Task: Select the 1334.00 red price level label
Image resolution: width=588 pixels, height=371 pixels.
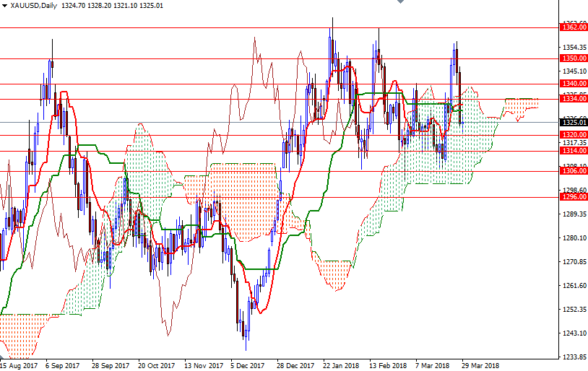Action: point(573,99)
